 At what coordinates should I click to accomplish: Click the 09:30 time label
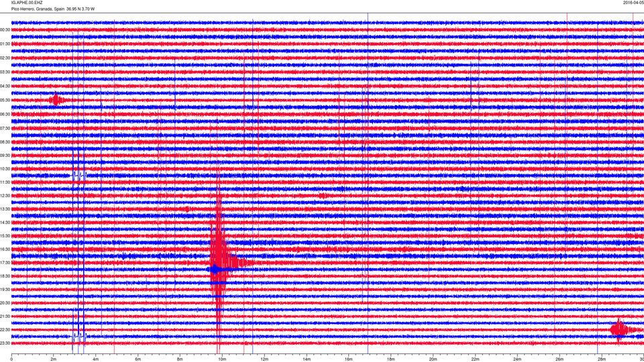pyautogui.click(x=5, y=156)
